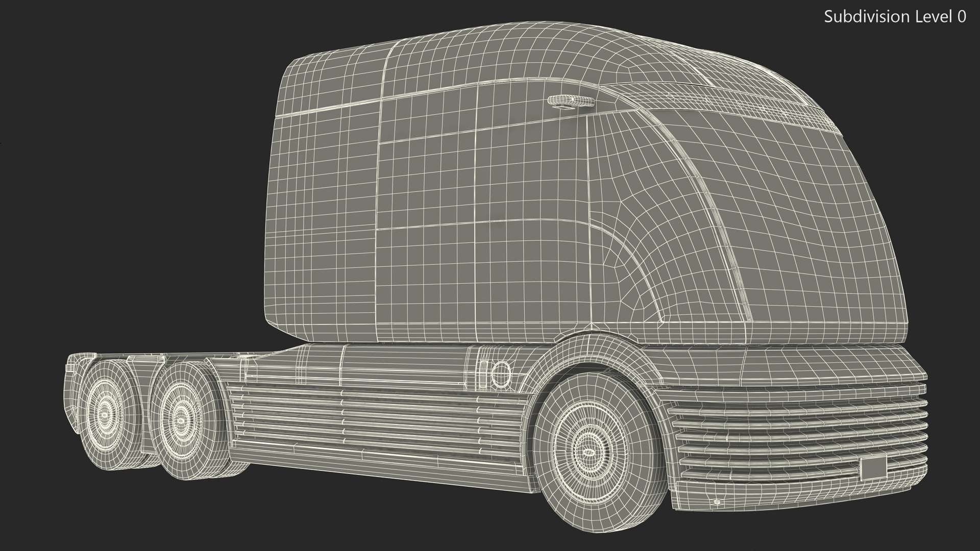Image resolution: width=980 pixels, height=551 pixels.
Task: Select the small bolt on lower bumper
Action: click(717, 502)
